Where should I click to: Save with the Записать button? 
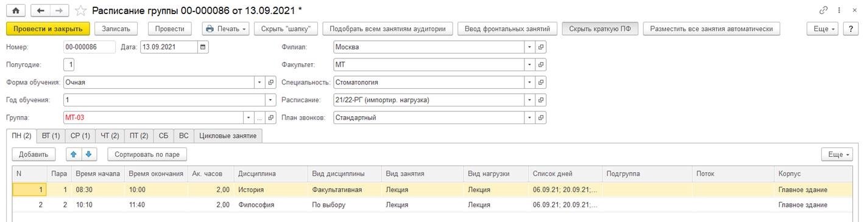coord(116,29)
